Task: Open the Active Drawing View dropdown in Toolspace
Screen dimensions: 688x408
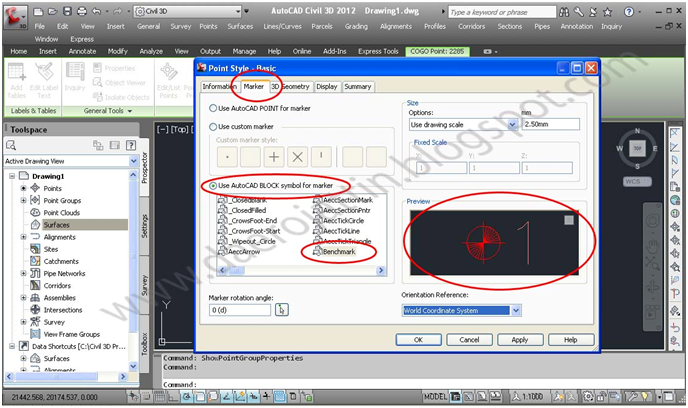Action: click(133, 161)
